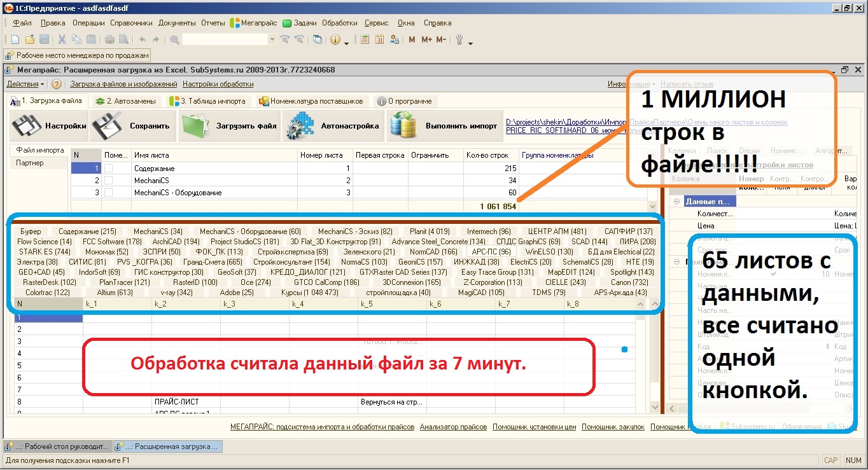This screenshot has height=470, width=868.
Task: Select the Planit (4 019) sheet tab
Action: [430, 232]
